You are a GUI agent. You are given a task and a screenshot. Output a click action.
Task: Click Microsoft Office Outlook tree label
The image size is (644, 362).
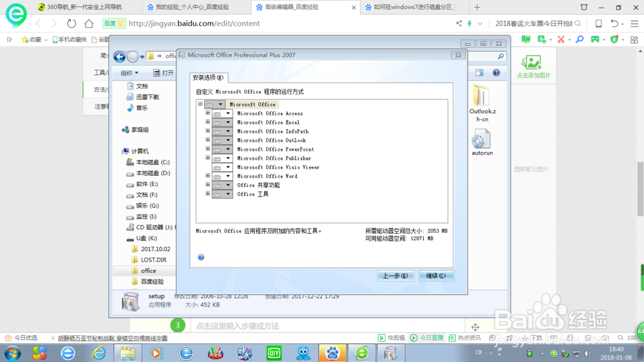[x=272, y=140]
